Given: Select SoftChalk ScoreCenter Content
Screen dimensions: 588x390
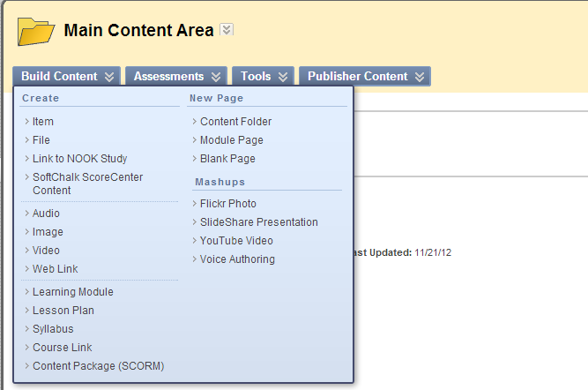Looking at the screenshot, I should (x=87, y=184).
